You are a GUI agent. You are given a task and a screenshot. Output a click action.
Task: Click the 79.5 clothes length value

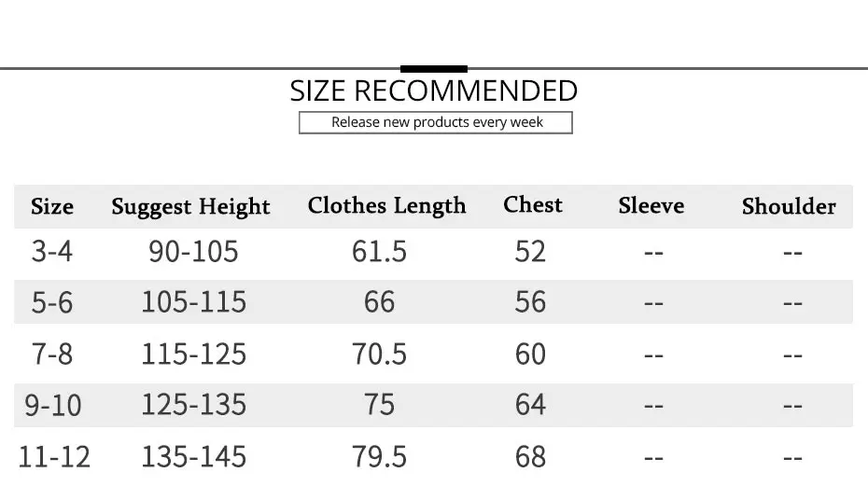point(379,456)
